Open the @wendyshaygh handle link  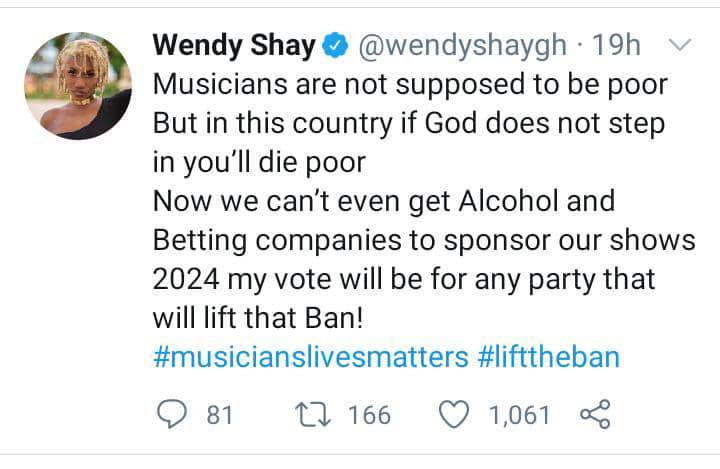point(461,46)
